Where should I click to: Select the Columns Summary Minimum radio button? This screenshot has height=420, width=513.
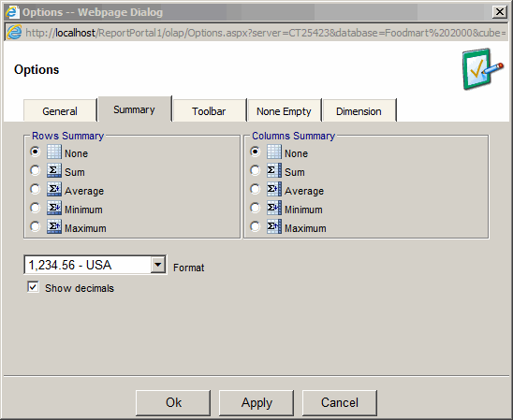[x=255, y=208]
